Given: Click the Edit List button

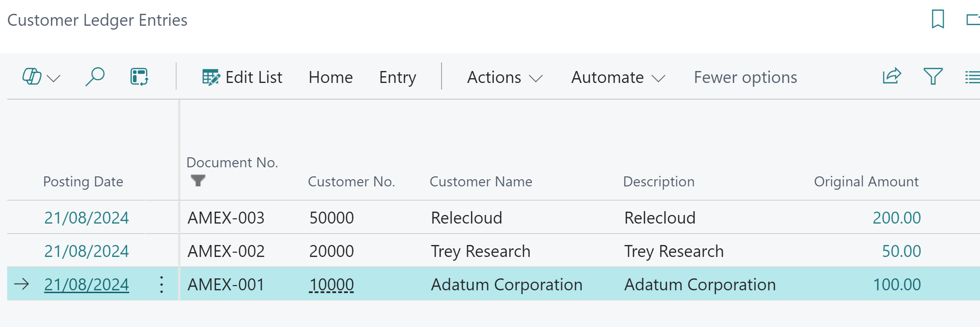Looking at the screenshot, I should point(242,77).
